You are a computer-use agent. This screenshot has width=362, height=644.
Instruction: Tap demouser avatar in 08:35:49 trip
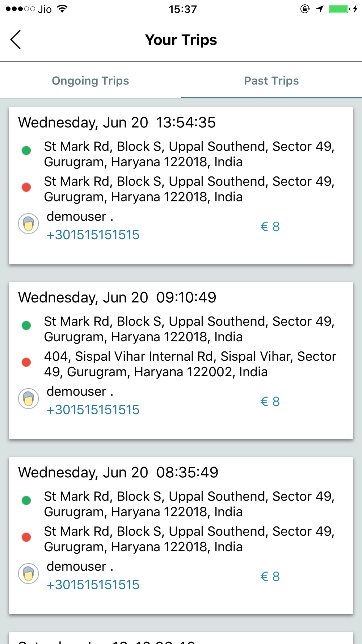(29, 573)
